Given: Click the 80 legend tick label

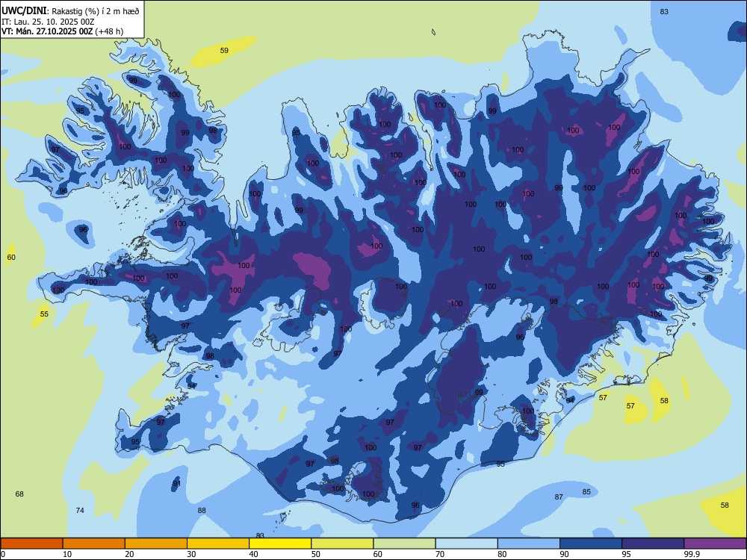Looking at the screenshot, I should (502, 554).
